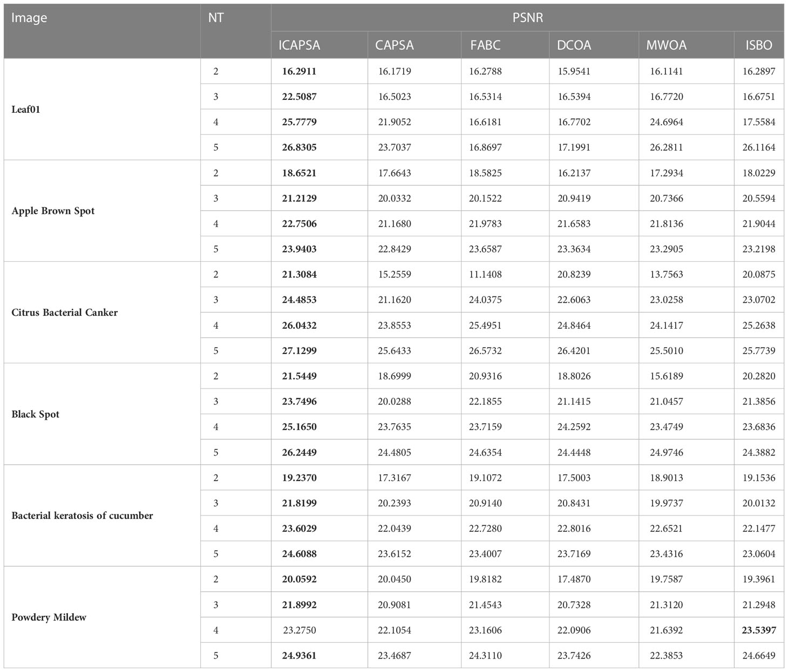Select the value 22.3853
This screenshot has height=672, width=788.
click(666, 656)
